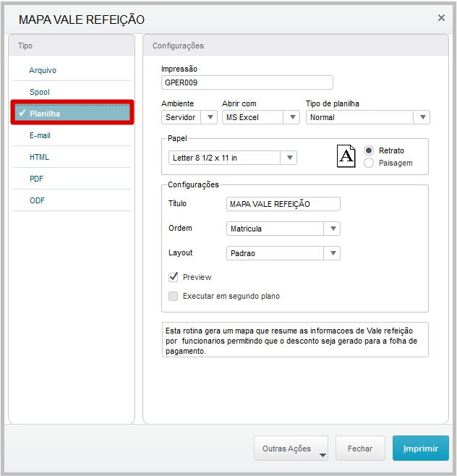Click the Impressão GPER009 input field
The width and height of the screenshot is (457, 476).
(x=247, y=82)
